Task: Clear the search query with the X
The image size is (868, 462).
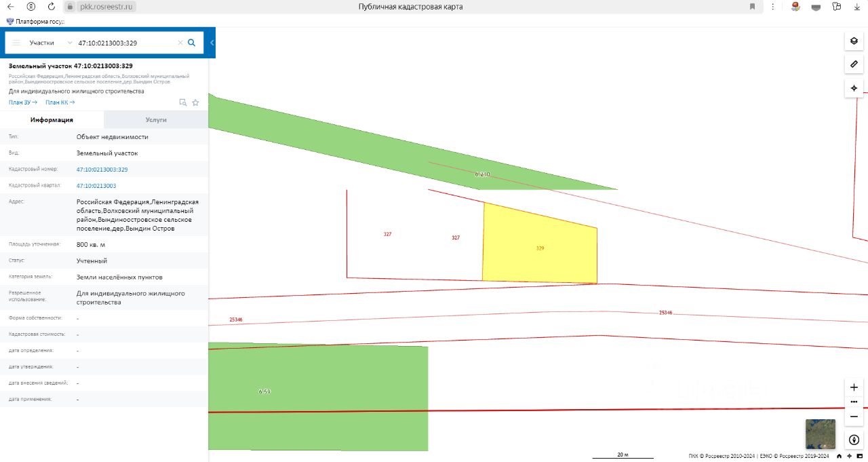Action: tap(180, 43)
